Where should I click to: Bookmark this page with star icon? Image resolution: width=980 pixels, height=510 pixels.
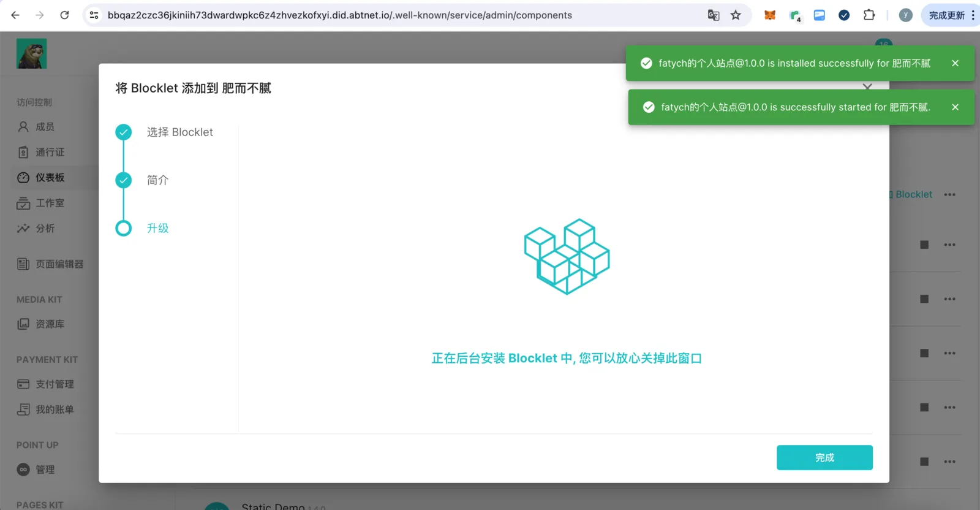(x=736, y=15)
